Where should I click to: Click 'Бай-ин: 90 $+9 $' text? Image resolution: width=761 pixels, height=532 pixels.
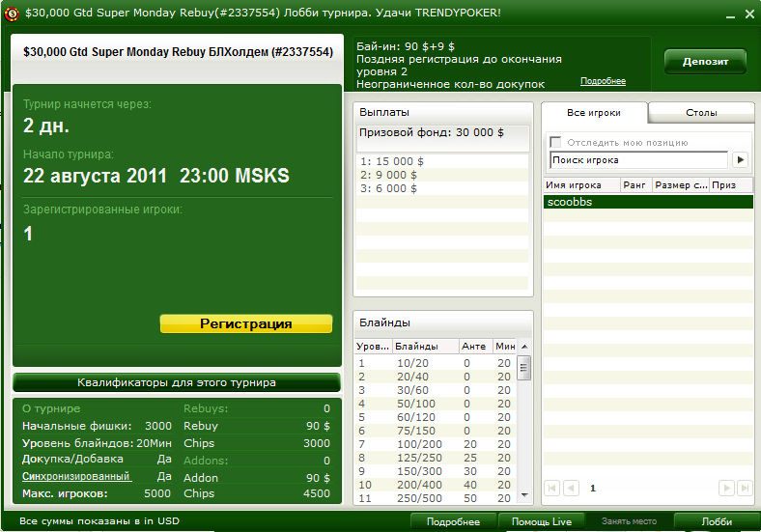coord(406,46)
